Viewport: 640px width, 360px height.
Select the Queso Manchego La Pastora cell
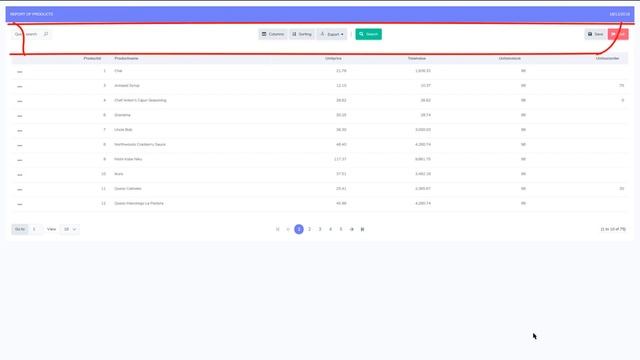tap(139, 203)
